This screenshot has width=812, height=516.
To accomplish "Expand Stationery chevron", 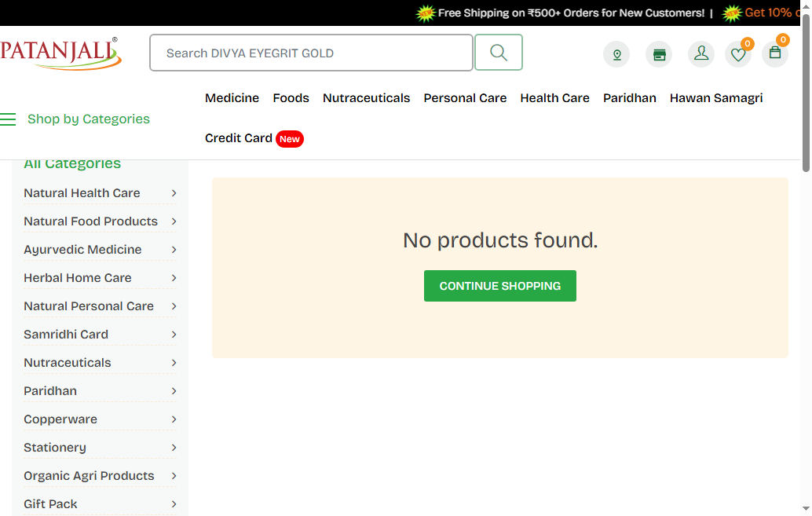I will coord(174,448).
